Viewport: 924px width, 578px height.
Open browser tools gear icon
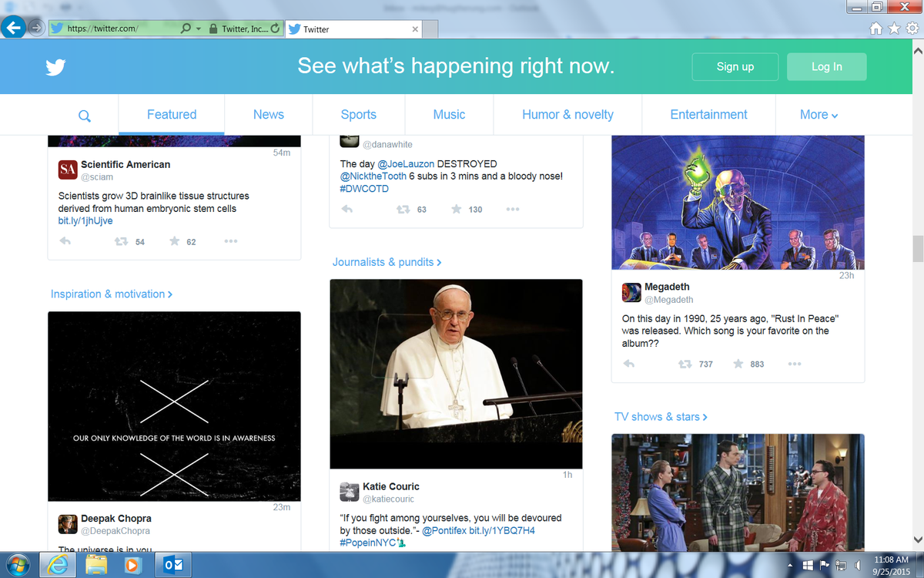(912, 29)
